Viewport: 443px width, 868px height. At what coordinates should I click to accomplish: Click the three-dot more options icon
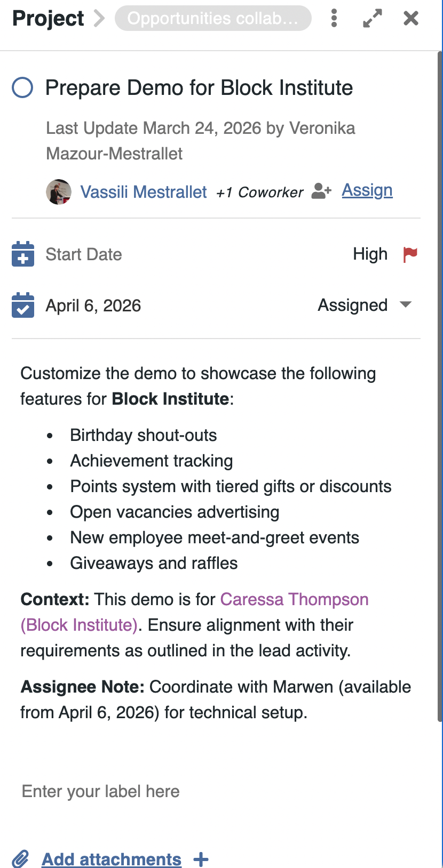click(334, 18)
